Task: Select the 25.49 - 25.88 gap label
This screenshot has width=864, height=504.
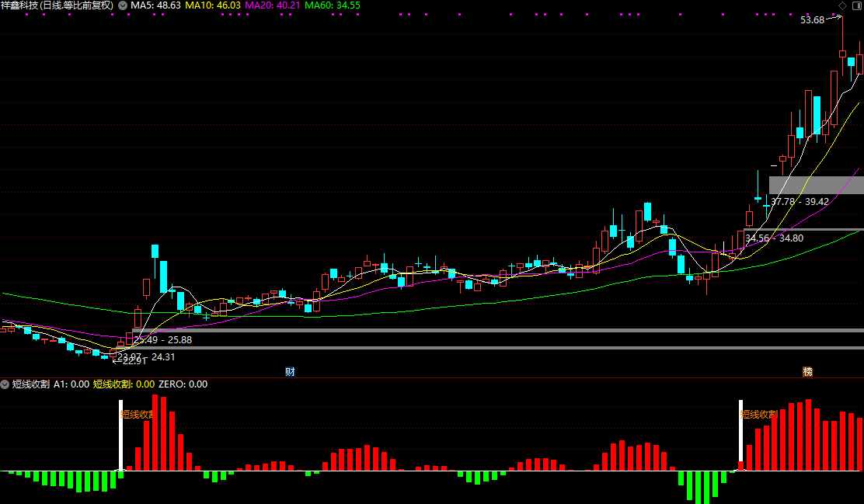Action: 163,340
